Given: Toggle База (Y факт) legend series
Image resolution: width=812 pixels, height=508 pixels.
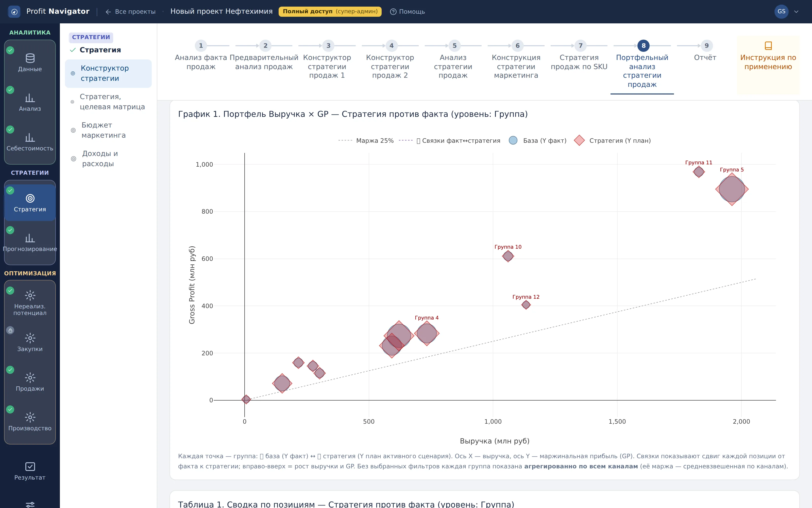Looking at the screenshot, I should pos(537,140).
